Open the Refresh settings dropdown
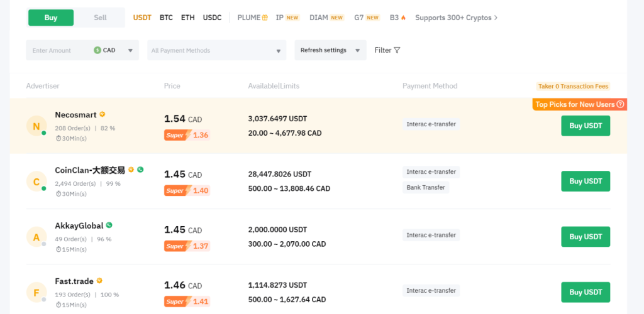This screenshot has width=644, height=314. click(330, 50)
